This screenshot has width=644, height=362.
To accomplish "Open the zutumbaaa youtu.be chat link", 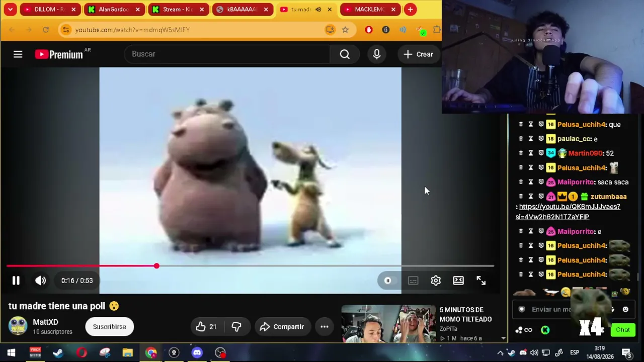I will click(x=568, y=212).
